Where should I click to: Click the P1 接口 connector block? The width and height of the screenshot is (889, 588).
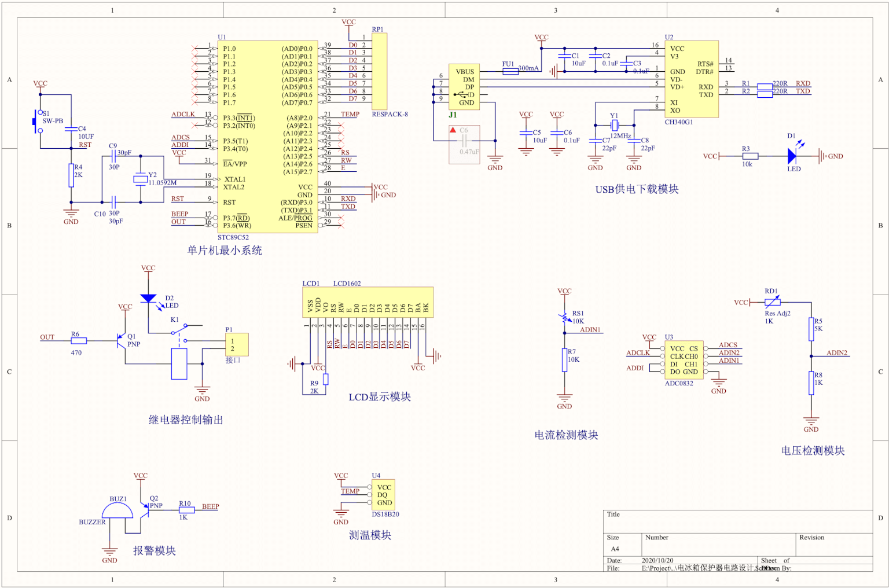pyautogui.click(x=237, y=344)
